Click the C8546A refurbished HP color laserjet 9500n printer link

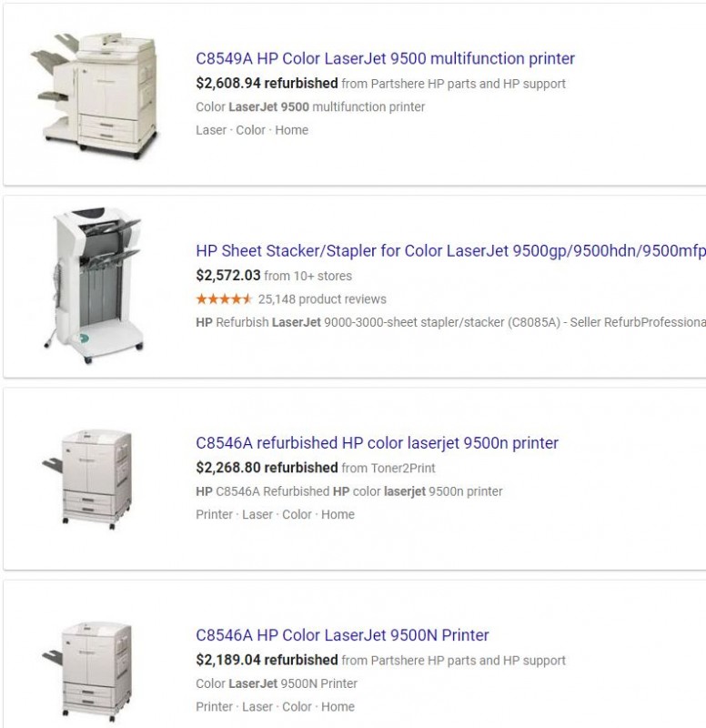point(377,443)
